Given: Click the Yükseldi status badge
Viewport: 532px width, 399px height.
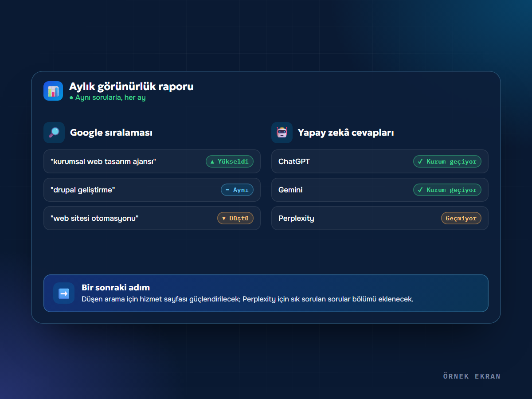Looking at the screenshot, I should click(x=230, y=161).
